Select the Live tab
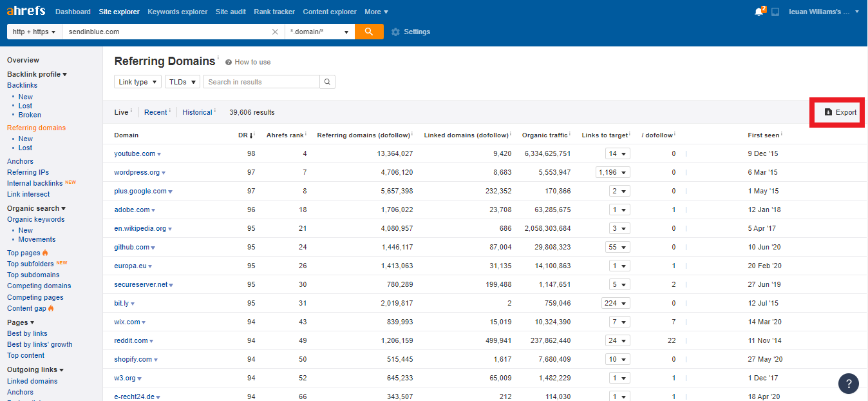The width and height of the screenshot is (868, 401). [x=122, y=112]
